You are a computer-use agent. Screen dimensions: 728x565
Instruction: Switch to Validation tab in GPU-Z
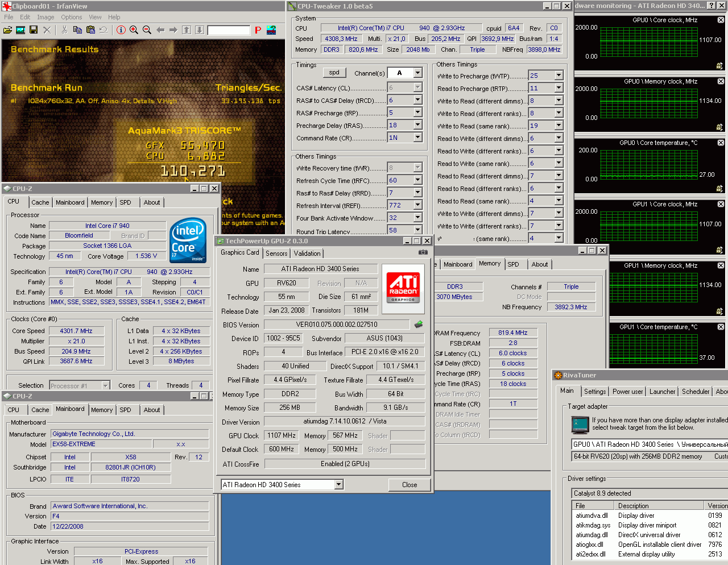point(307,254)
